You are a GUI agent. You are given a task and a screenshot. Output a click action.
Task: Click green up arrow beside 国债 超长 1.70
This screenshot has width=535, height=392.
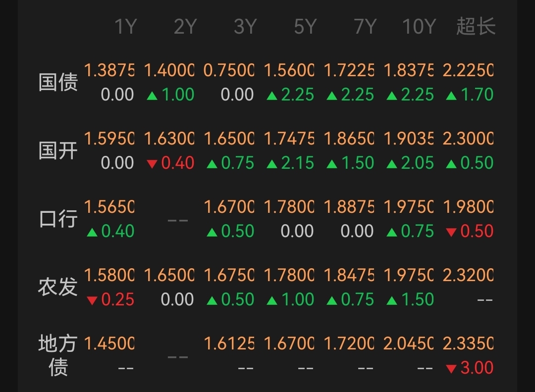click(451, 96)
